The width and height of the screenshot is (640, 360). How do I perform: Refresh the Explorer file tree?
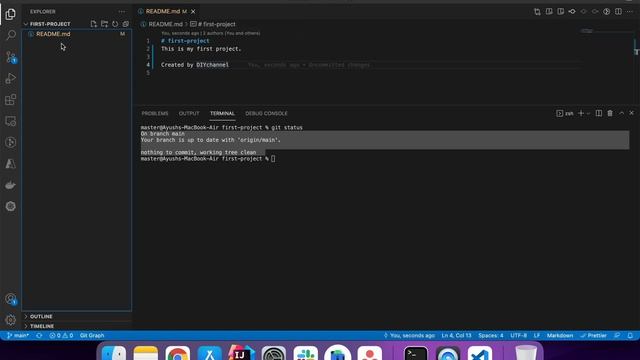tap(115, 24)
